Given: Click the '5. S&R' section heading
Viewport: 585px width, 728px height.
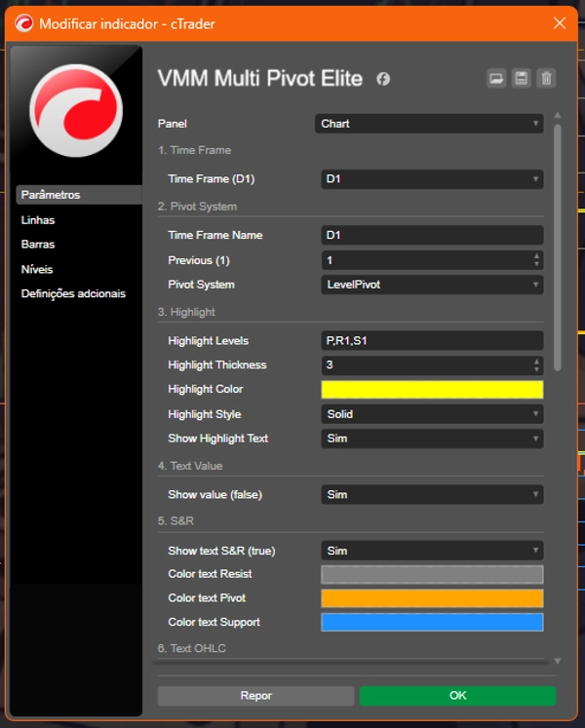Looking at the screenshot, I should coord(175,521).
